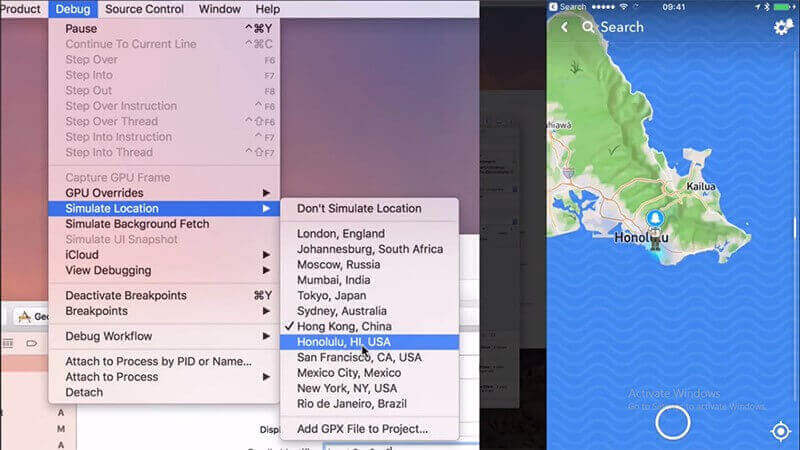Tap the back chevron beside Search
Viewport: 800px width, 450px height.
click(x=564, y=27)
